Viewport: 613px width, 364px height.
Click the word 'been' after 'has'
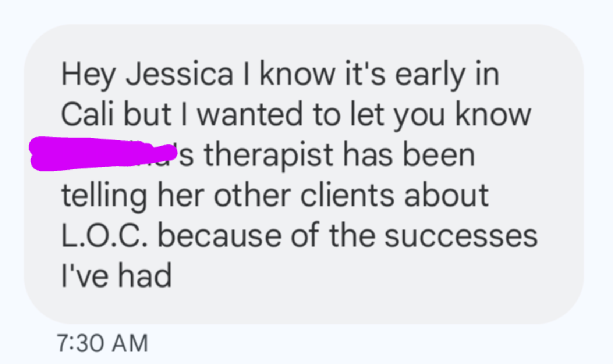(439, 155)
